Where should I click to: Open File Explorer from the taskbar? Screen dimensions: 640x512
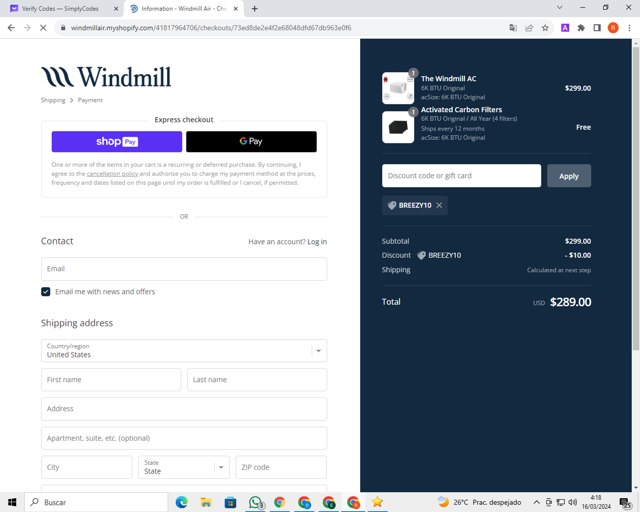point(206,502)
